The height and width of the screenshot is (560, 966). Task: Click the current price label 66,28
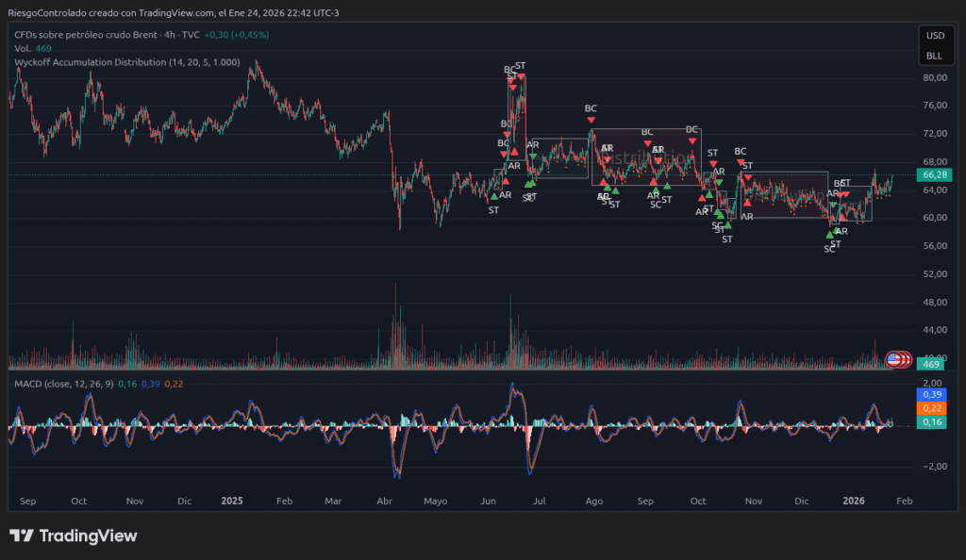[934, 175]
